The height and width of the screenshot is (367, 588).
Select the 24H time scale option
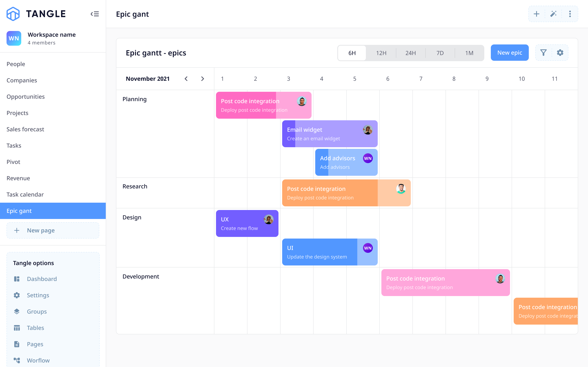410,53
